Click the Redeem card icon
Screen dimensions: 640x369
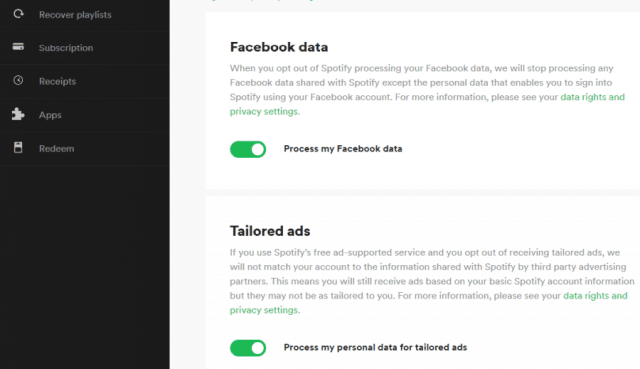pyautogui.click(x=18, y=148)
